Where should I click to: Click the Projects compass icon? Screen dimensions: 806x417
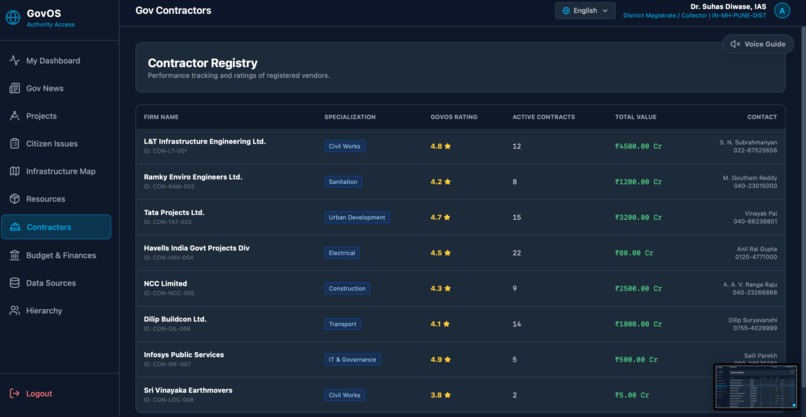click(15, 116)
